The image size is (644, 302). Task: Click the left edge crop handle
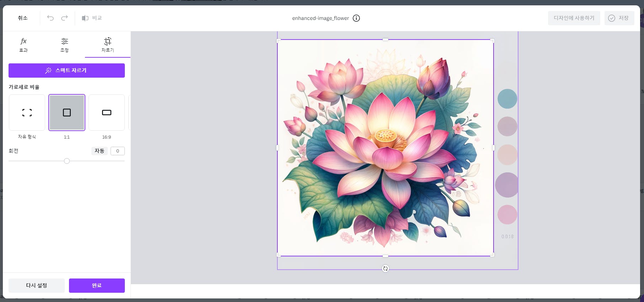[277, 148]
